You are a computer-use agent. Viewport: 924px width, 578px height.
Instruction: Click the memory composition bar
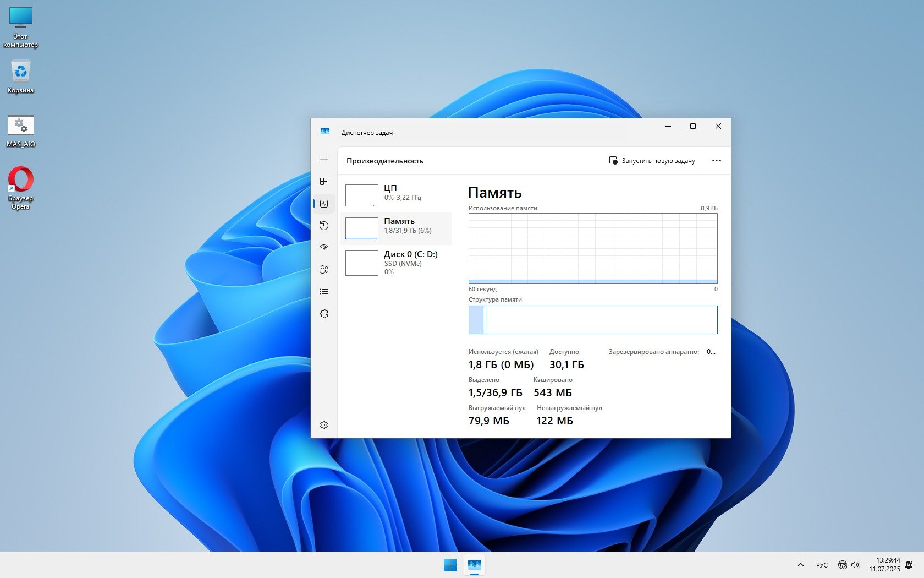[x=593, y=320]
